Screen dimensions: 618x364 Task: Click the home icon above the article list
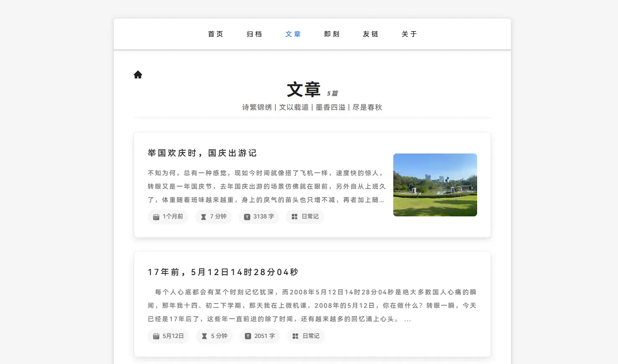pos(138,75)
